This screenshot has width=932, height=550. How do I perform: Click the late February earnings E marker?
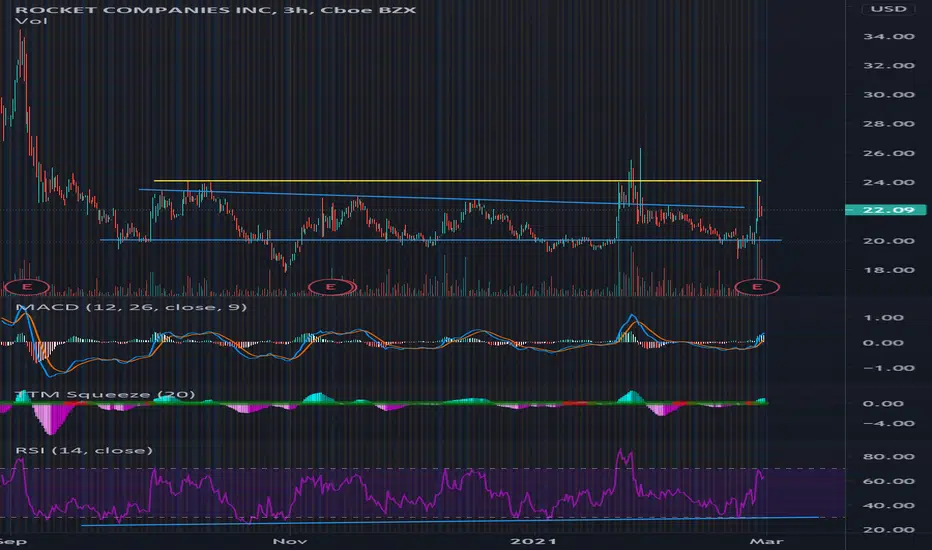coord(757,287)
